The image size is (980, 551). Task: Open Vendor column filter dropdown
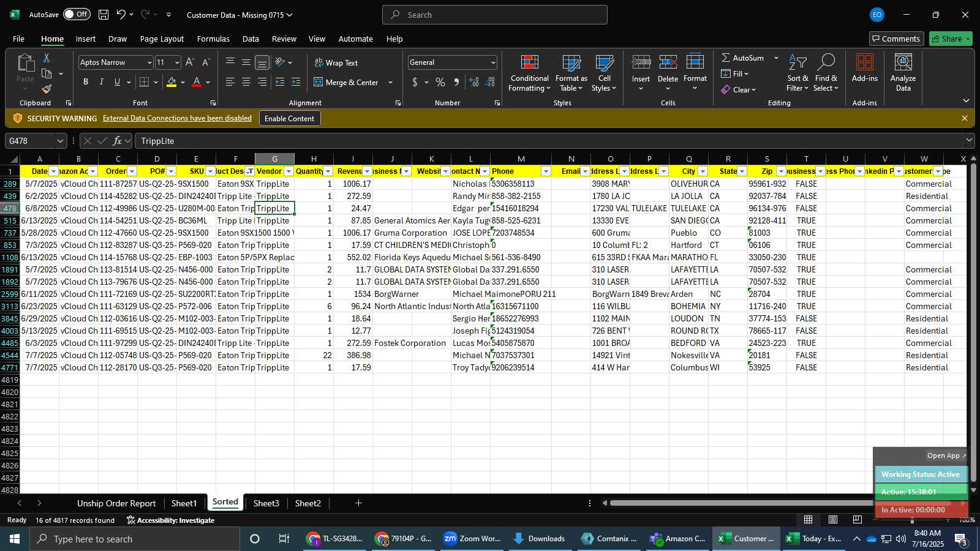click(x=288, y=171)
